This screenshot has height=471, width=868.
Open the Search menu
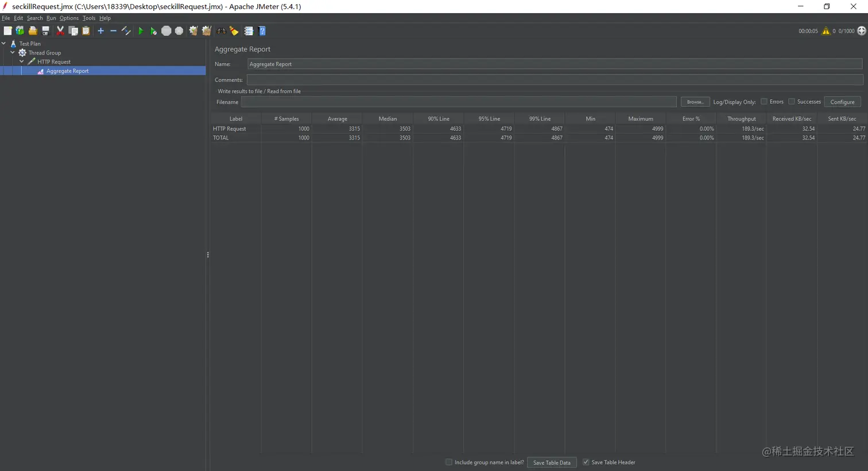(34, 18)
